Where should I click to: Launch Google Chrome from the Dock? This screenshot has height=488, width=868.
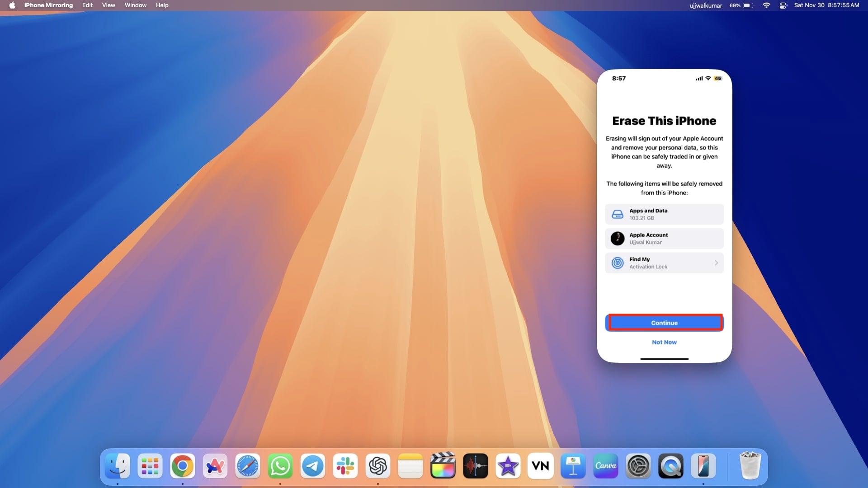click(x=183, y=466)
